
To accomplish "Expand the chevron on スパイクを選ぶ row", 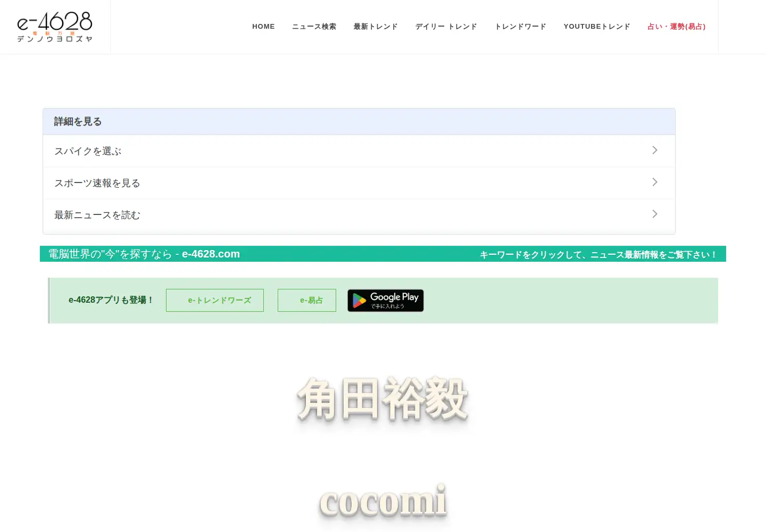I will point(655,151).
